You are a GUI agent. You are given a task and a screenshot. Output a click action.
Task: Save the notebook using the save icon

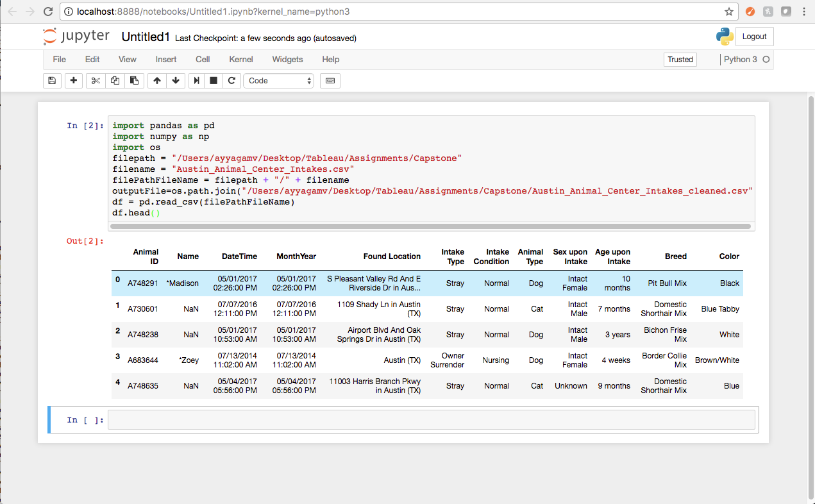coord(52,80)
